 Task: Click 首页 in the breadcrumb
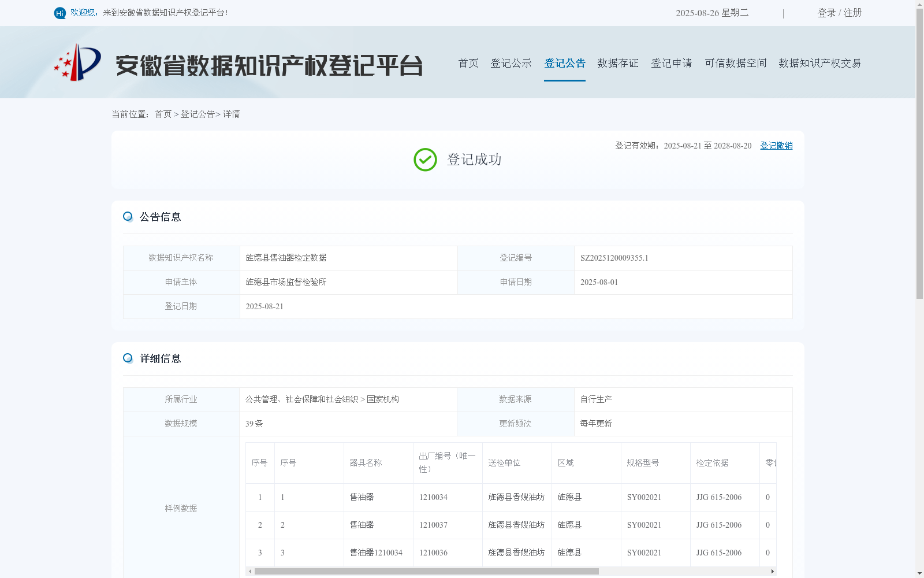tap(163, 114)
